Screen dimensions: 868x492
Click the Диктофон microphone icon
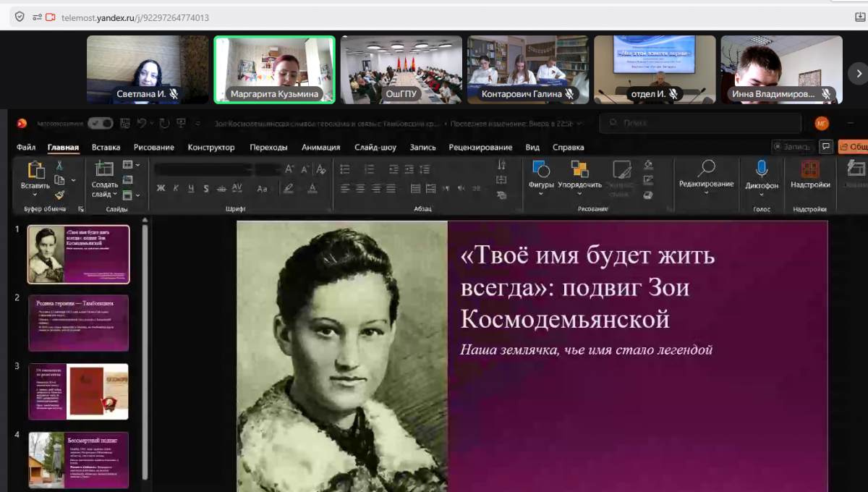click(762, 169)
